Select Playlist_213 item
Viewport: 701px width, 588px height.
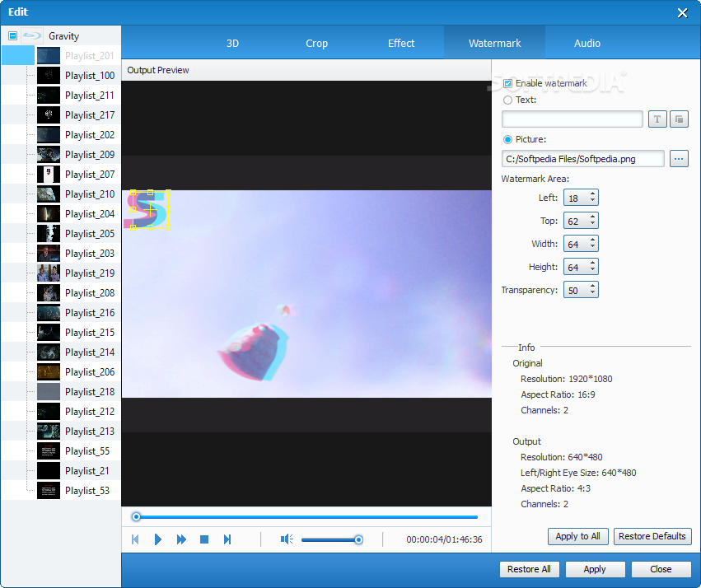[x=90, y=432]
